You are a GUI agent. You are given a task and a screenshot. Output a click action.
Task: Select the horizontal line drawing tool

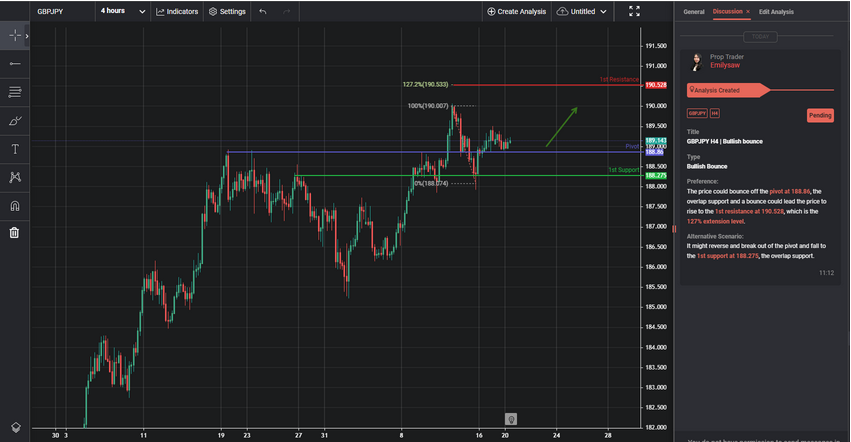coord(15,64)
